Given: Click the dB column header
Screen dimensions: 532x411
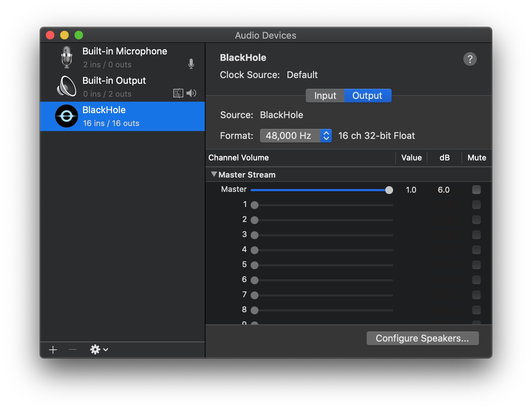Looking at the screenshot, I should (x=445, y=158).
